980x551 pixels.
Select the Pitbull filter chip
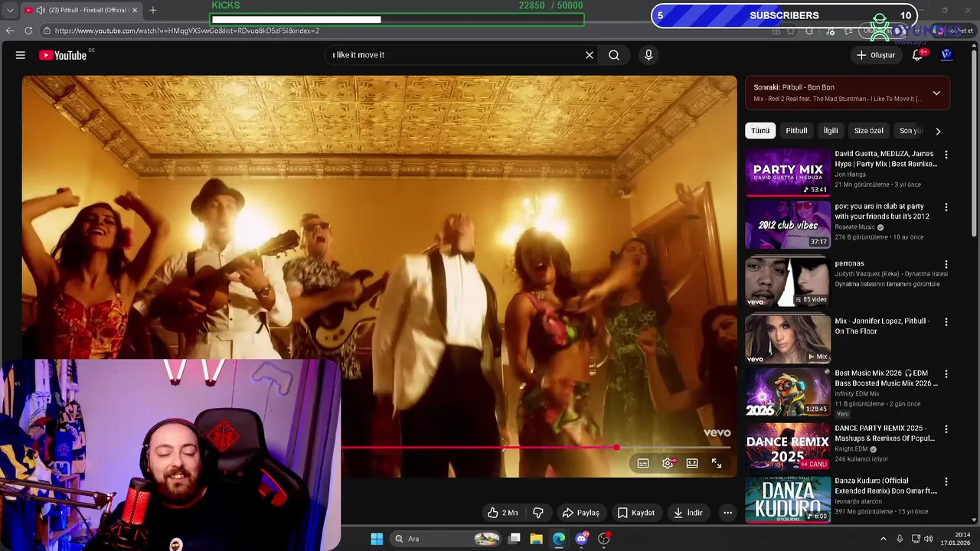[x=796, y=131]
